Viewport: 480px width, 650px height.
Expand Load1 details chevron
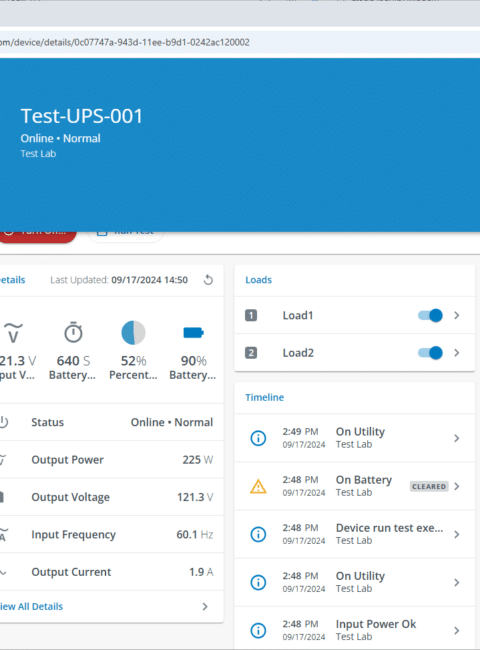pos(457,315)
